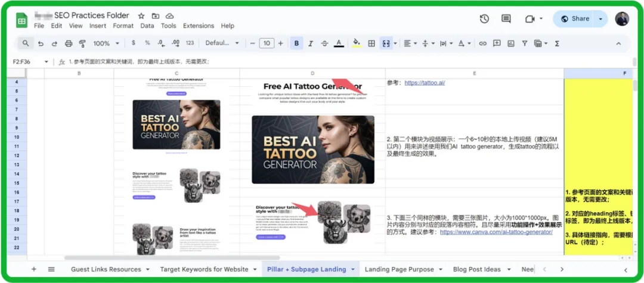Click the Share button

coord(574,19)
